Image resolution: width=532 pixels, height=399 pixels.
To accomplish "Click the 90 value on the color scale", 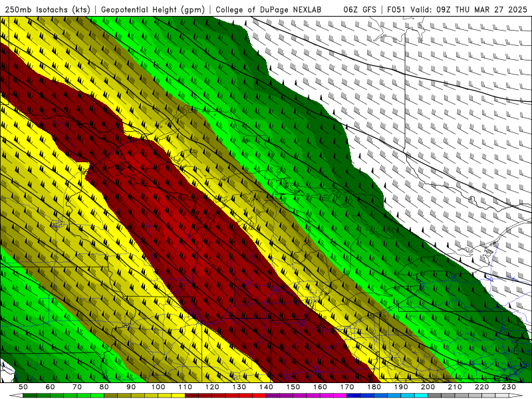I will pos(131,387).
